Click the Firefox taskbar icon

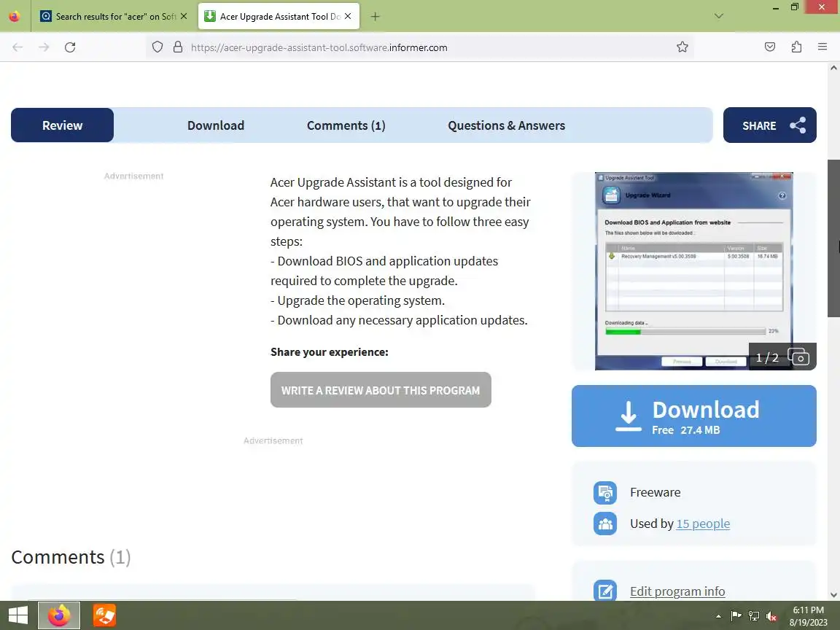(59, 615)
